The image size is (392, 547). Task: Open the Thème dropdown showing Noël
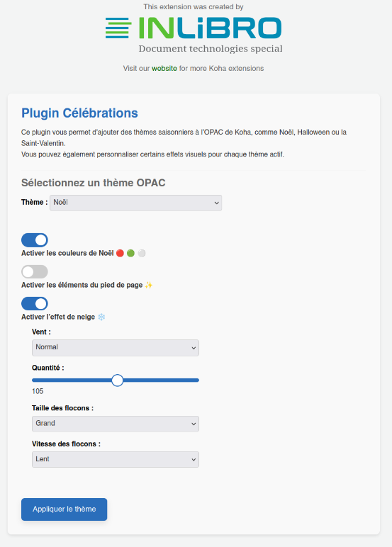[136, 203]
